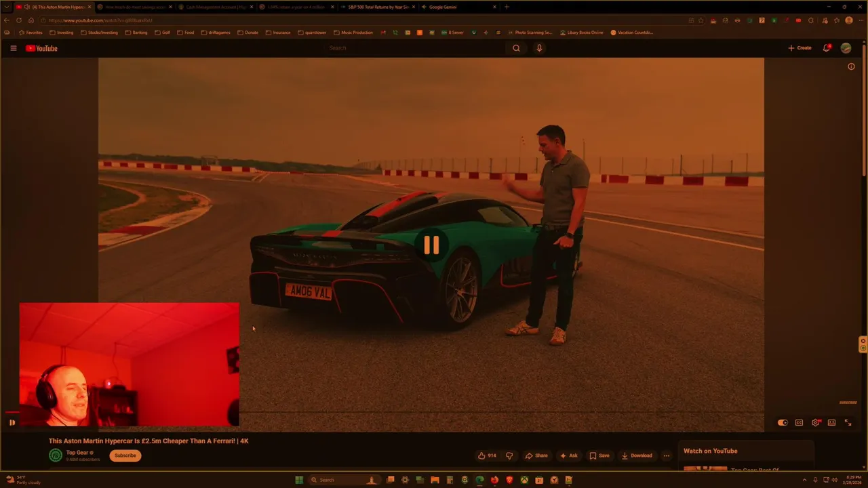
Task: Open the Top Gear channel name link
Action: [x=77, y=453]
